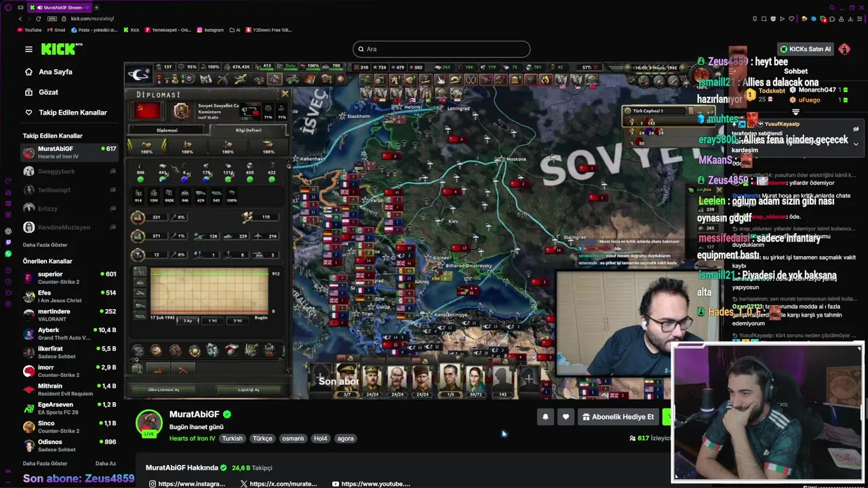Toggle the heart follow button
The height and width of the screenshot is (488, 868).
[x=566, y=417]
